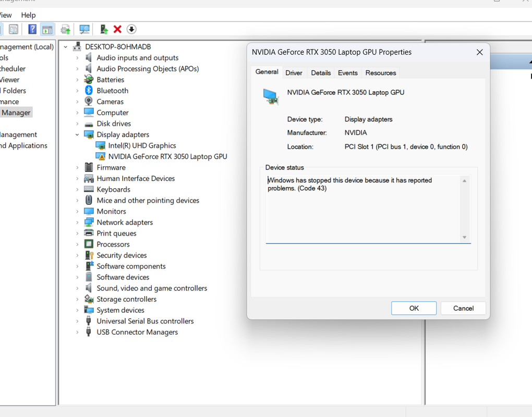The height and width of the screenshot is (417, 532).
Task: Click the Update device driver toolbar icon
Action: pyautogui.click(x=66, y=30)
